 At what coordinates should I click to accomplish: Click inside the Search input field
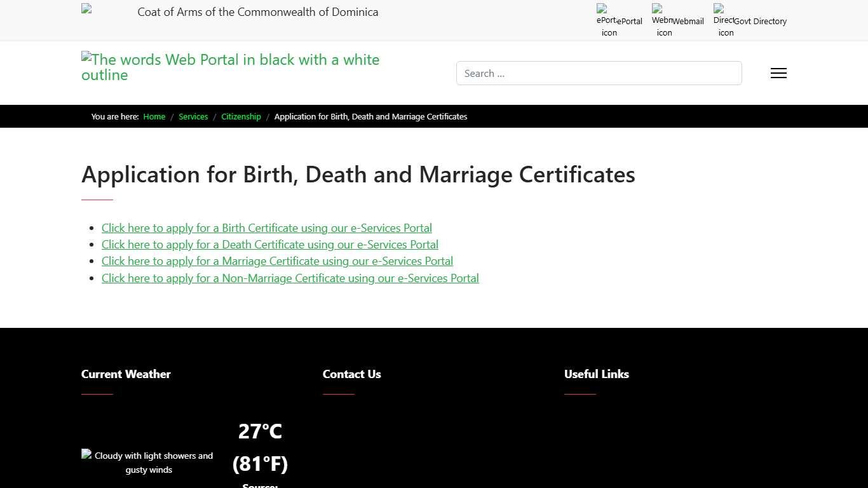599,73
